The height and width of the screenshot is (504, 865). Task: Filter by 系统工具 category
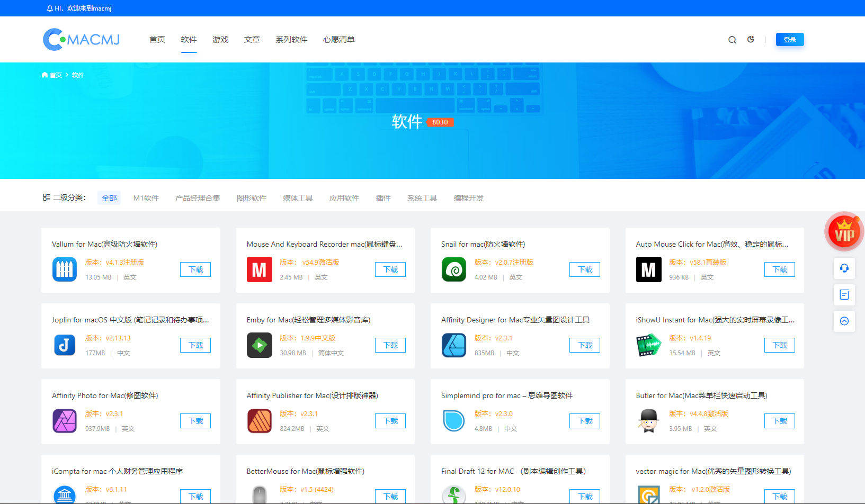pyautogui.click(x=422, y=198)
